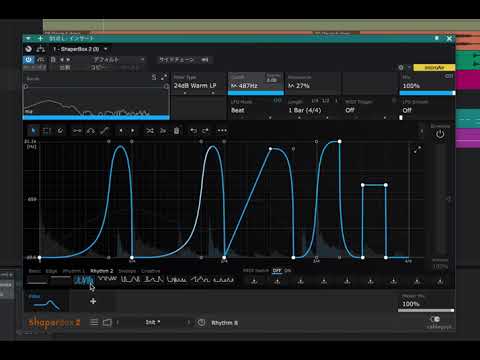The width and height of the screenshot is (480, 360).
Task: Select the fourth wave preset thumbnail
Action: point(107,279)
